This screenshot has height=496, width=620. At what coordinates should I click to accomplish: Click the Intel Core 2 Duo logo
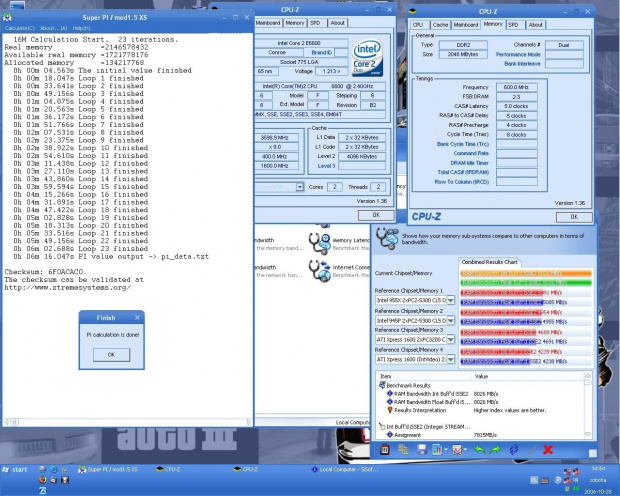pos(367,57)
